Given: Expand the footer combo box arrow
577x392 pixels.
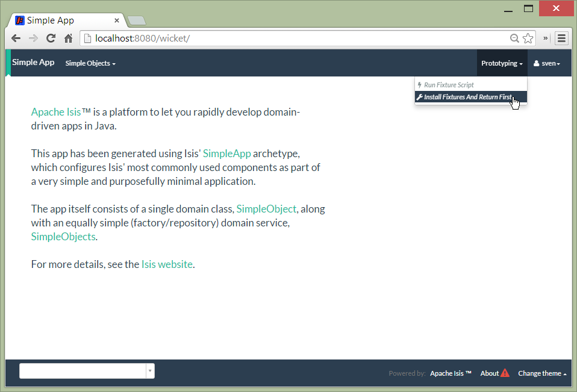Looking at the screenshot, I should tap(149, 371).
